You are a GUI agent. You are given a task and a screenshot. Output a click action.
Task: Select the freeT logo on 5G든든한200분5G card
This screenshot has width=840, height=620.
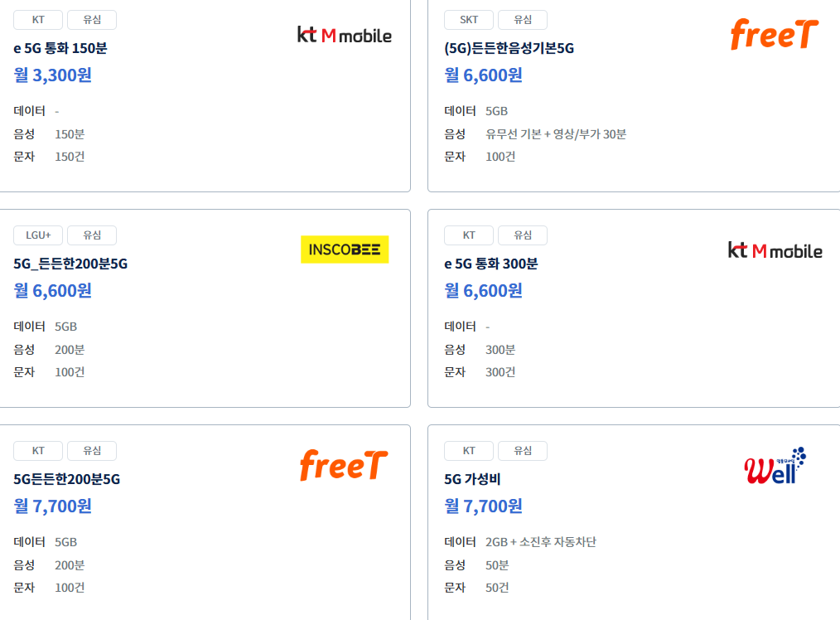[x=343, y=464]
